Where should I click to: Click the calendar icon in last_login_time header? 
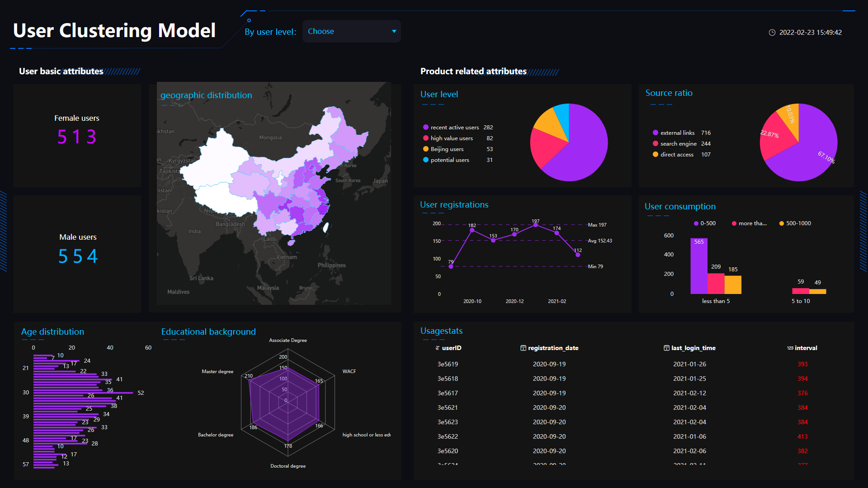(x=666, y=348)
